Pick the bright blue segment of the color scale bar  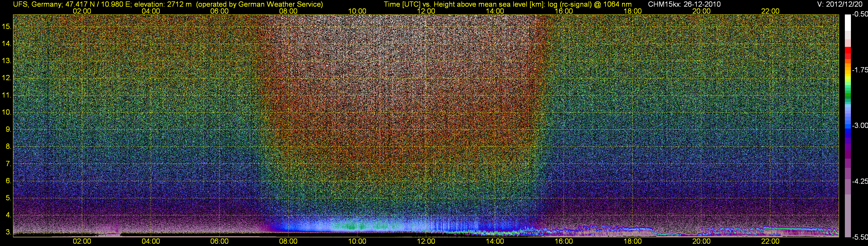[847, 126]
